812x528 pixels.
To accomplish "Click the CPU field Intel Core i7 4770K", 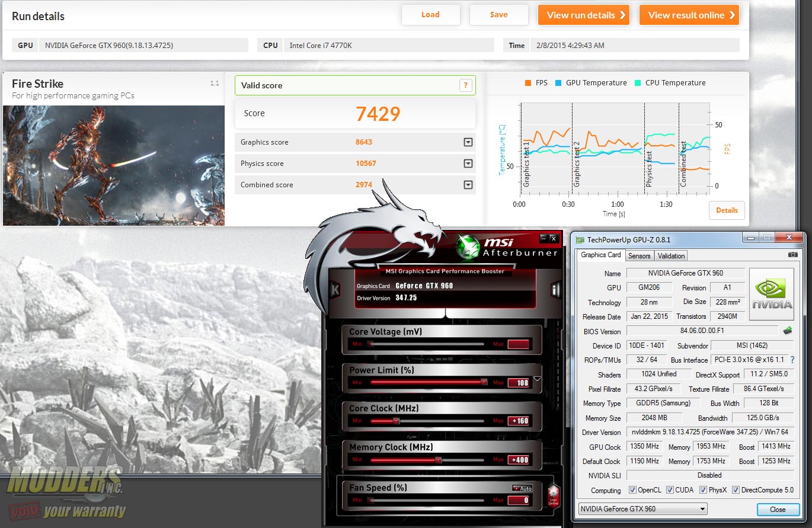I will tap(389, 45).
